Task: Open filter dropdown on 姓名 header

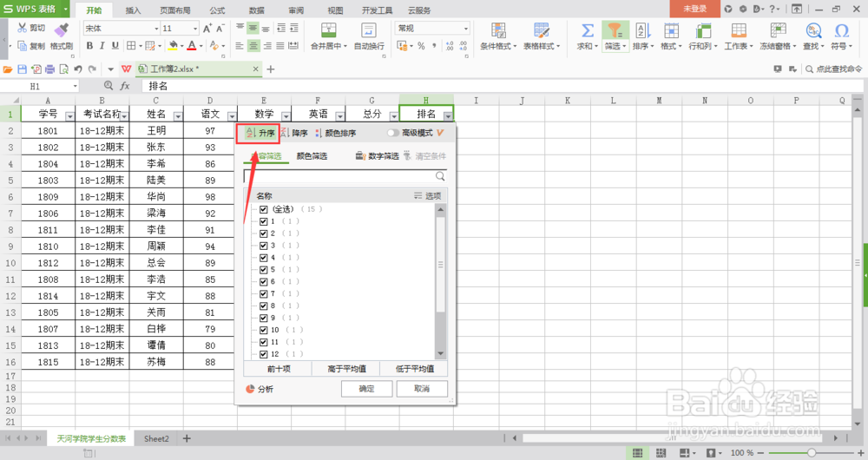Action: (x=178, y=116)
